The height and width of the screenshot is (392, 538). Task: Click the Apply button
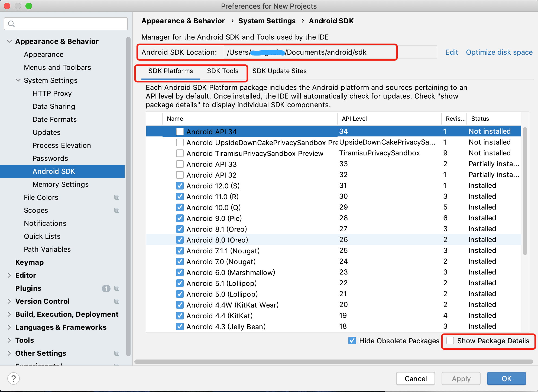461,378
